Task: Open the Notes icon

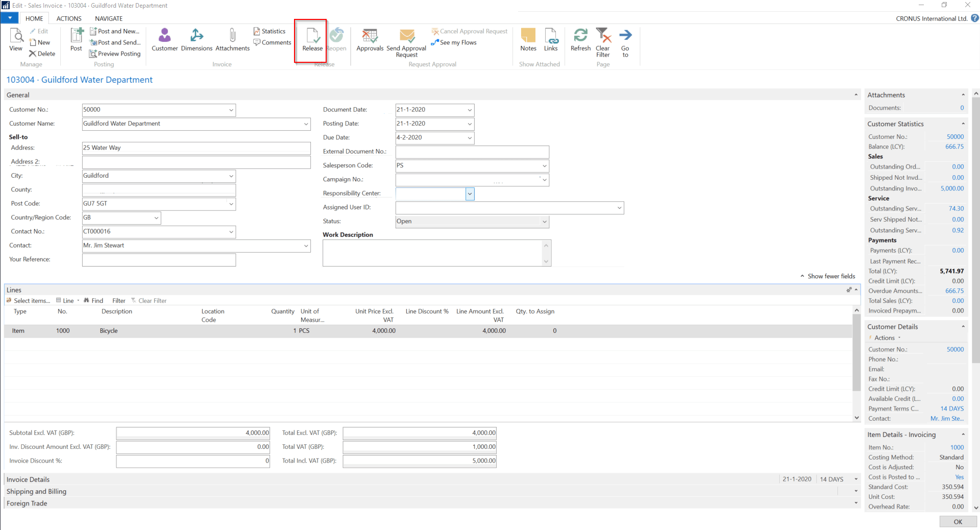Action: (x=528, y=36)
